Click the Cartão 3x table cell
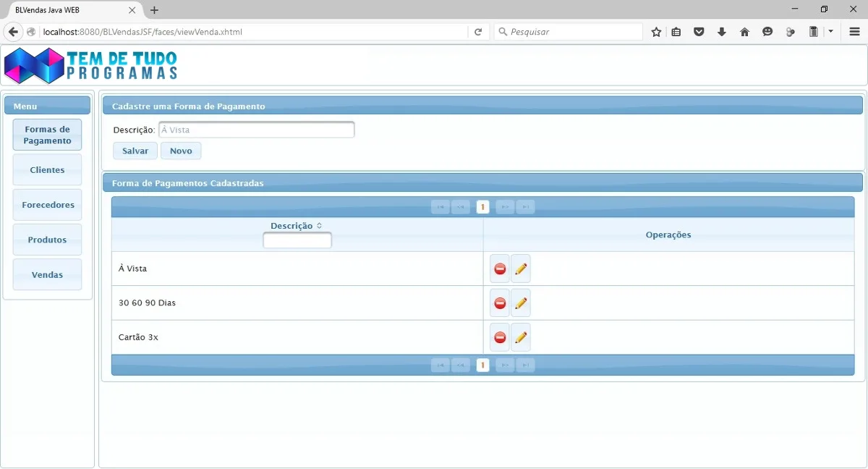 pyautogui.click(x=297, y=337)
